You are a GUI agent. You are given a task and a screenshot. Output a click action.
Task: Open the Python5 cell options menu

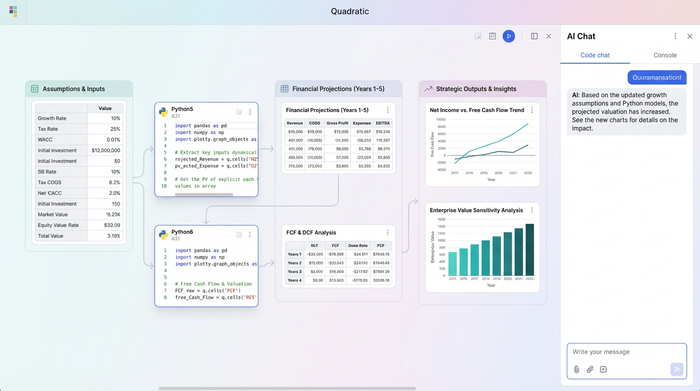coord(250,112)
